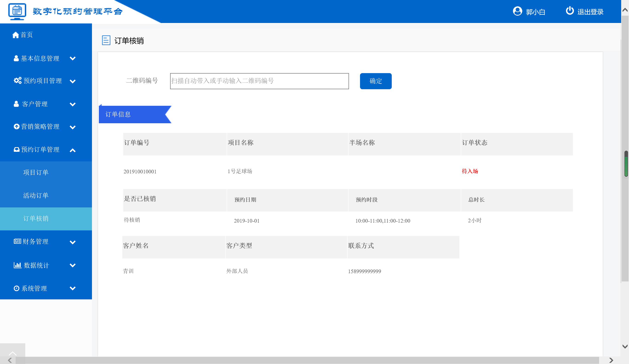Expand the 营销策略管理 chevron

[73, 127]
